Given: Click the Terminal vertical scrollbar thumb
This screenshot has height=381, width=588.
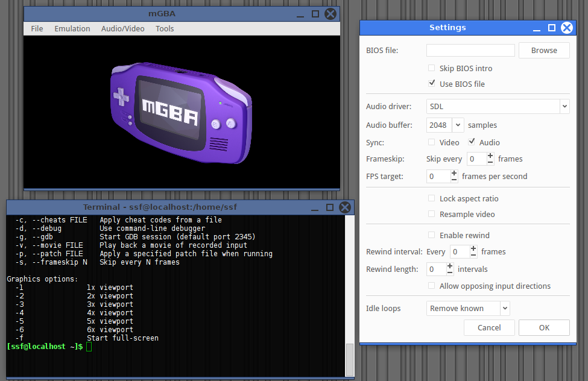Looking at the screenshot, I should point(349,360).
